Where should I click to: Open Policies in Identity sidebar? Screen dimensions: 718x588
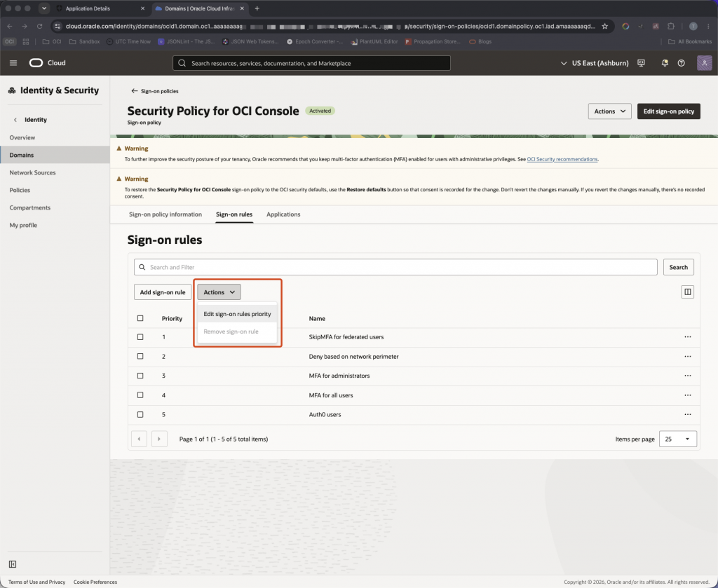point(20,191)
